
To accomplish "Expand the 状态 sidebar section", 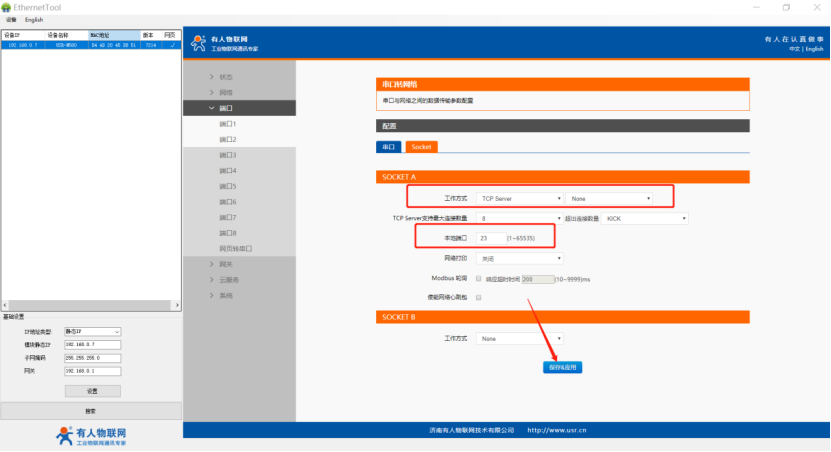I will (x=226, y=77).
